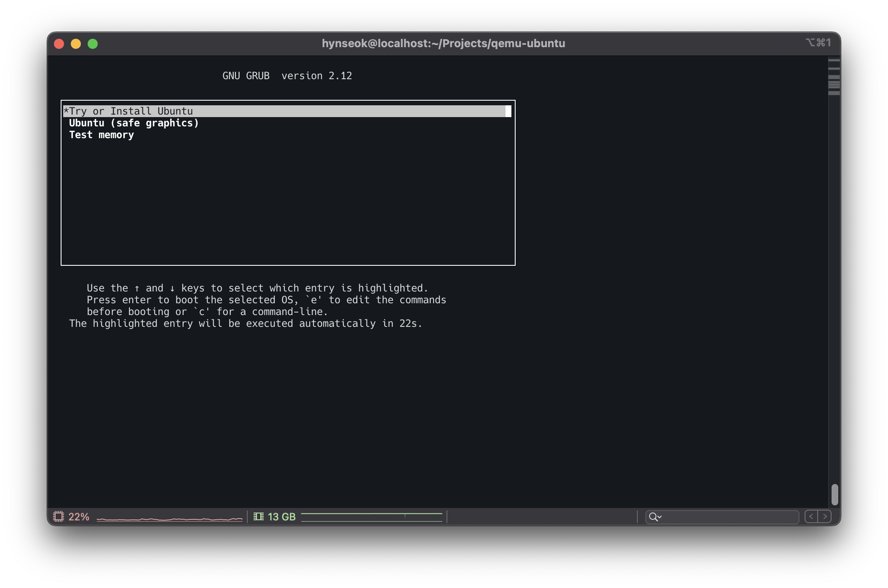Click the CPU chip icon in status bar
This screenshot has height=588, width=888.
pyautogui.click(x=59, y=516)
